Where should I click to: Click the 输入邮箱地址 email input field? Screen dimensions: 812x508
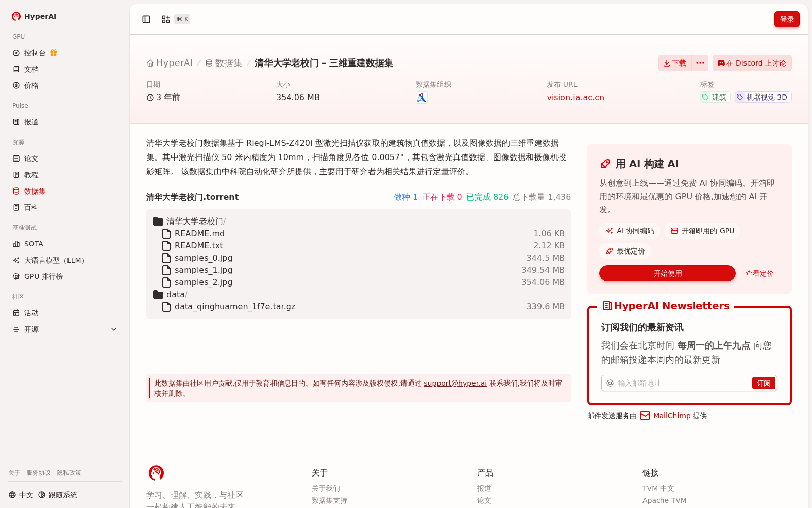pos(683,383)
